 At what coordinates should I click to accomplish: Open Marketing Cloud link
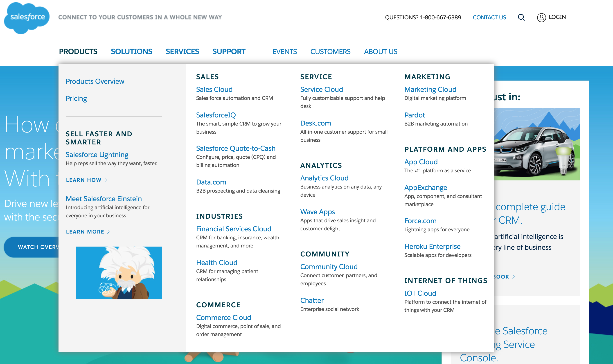pos(430,89)
